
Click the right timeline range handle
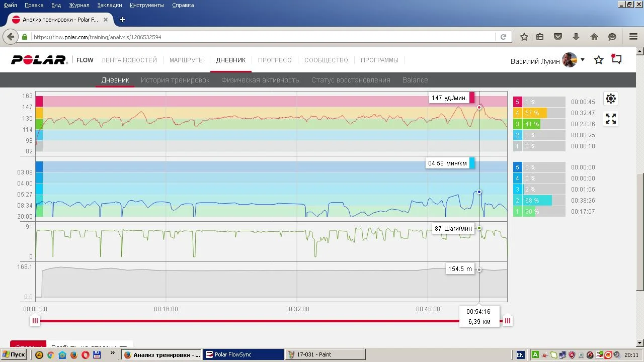pos(507,321)
